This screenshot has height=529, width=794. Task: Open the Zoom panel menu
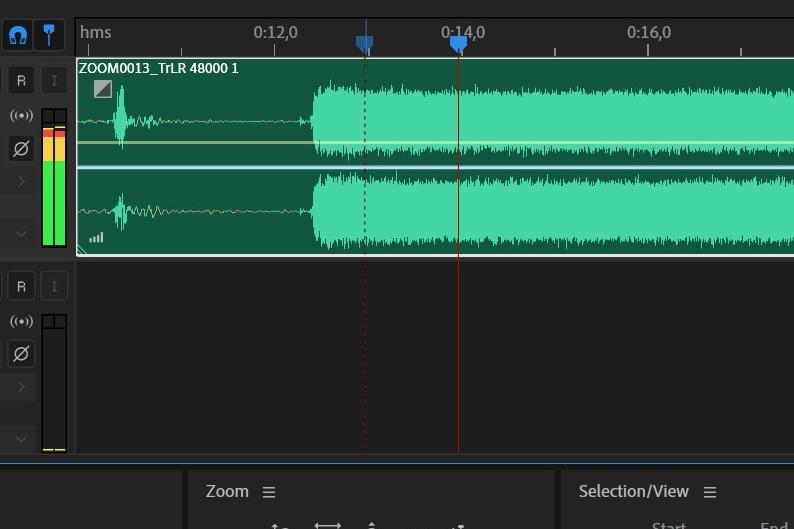[269, 492]
